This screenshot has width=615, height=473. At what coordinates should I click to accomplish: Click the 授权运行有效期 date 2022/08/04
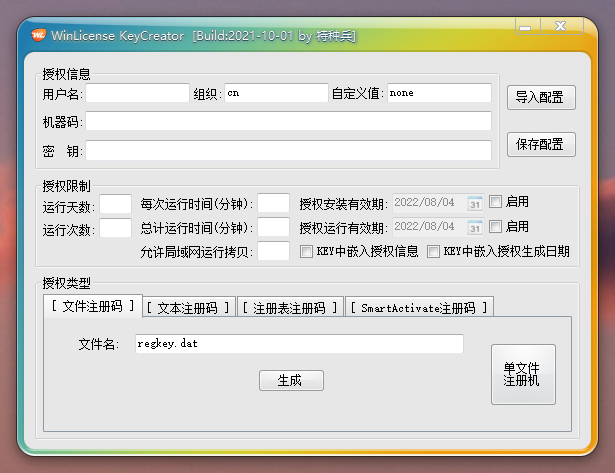[424, 226]
